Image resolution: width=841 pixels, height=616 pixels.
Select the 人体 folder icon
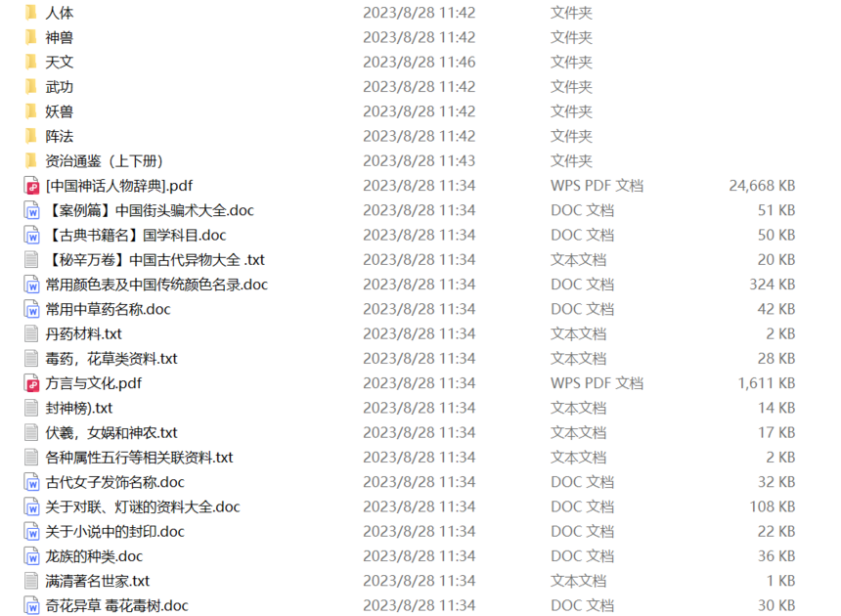(x=31, y=13)
